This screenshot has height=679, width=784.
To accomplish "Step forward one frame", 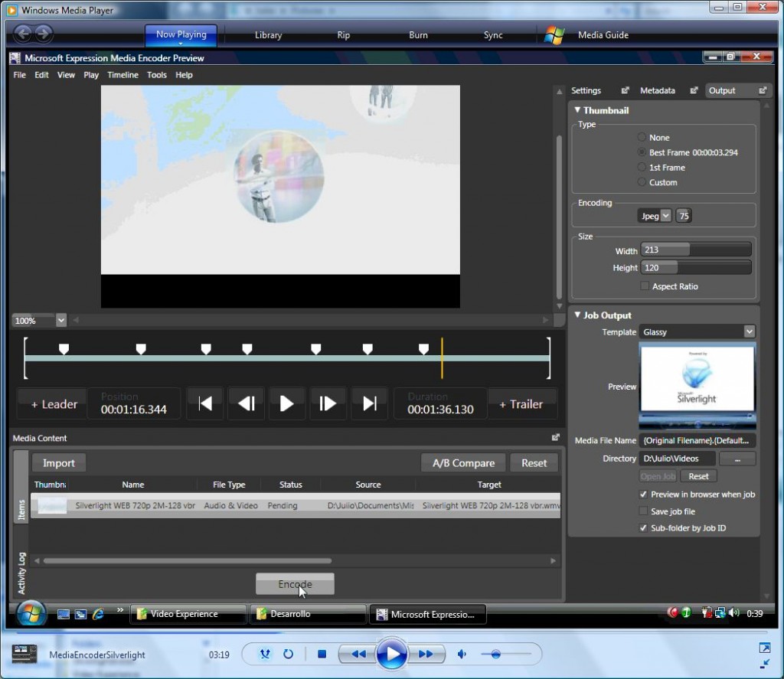I will click(x=328, y=403).
